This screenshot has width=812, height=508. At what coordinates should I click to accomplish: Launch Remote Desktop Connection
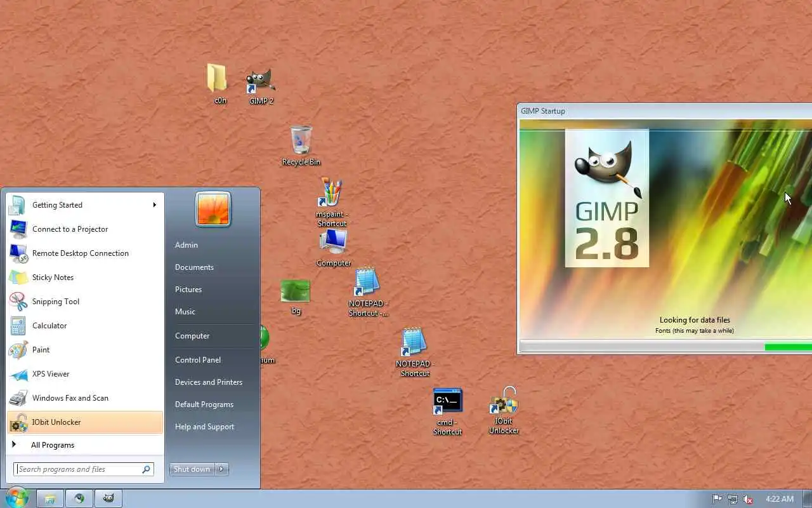[x=85, y=253]
